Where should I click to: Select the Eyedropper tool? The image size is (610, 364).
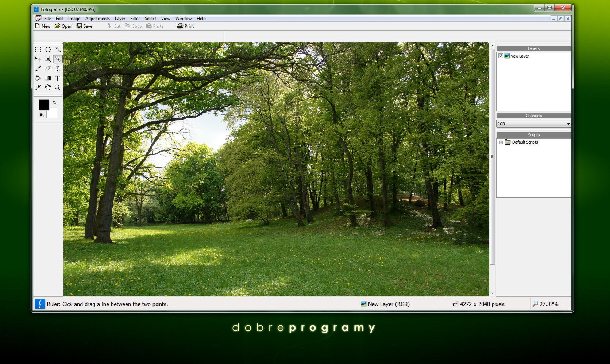[x=38, y=87]
